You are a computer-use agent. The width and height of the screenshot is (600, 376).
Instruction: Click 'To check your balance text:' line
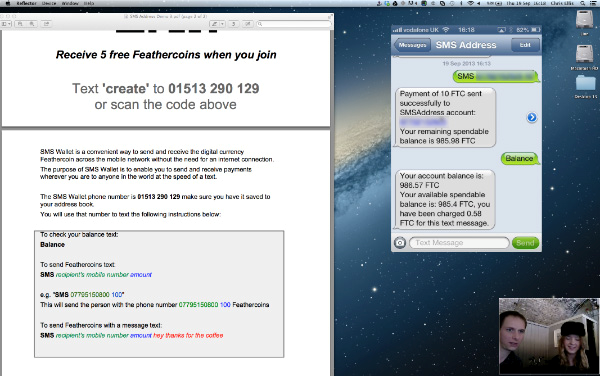pos(79,234)
